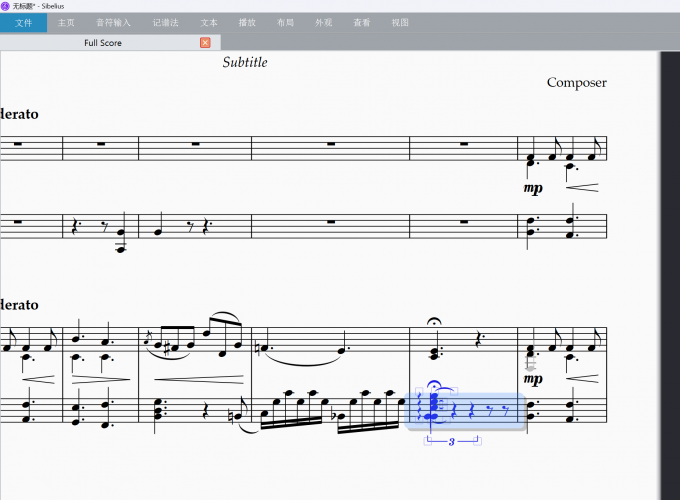680x500 pixels.
Task: Select whole rest in the second staff's wide bar
Action: pyautogui.click(x=331, y=222)
